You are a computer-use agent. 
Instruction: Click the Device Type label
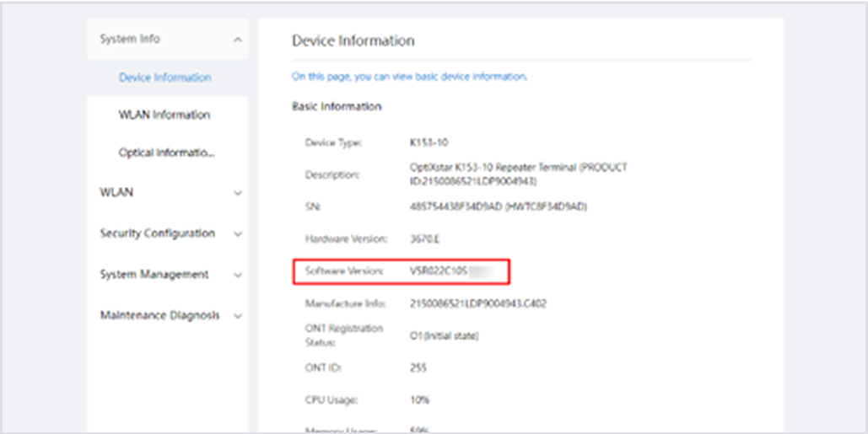[333, 142]
